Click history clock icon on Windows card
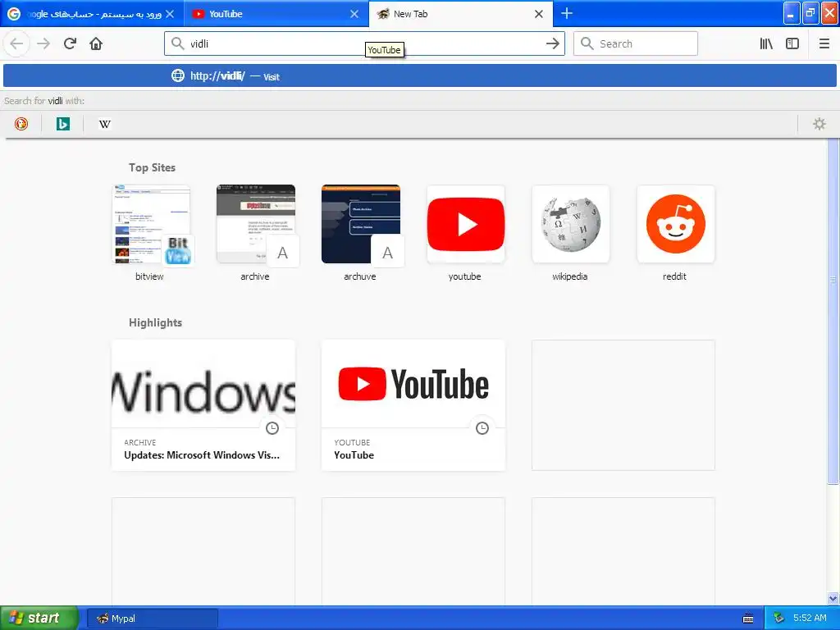The width and height of the screenshot is (840, 630). pyautogui.click(x=272, y=427)
